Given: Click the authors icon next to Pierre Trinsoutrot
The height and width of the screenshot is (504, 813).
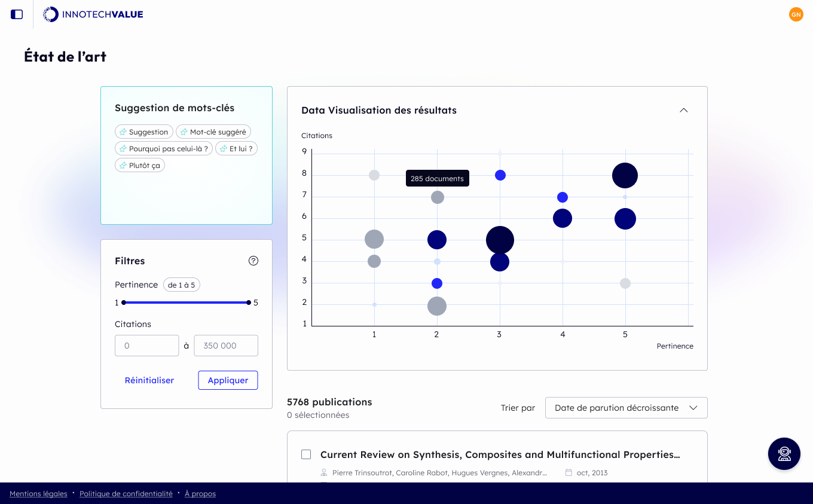Looking at the screenshot, I should coord(323,472).
